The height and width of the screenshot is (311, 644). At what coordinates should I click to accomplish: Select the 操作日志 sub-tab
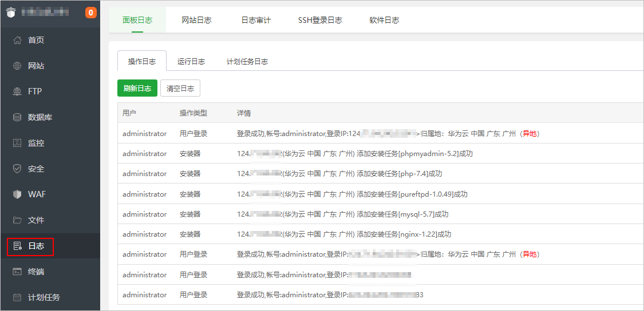[142, 62]
